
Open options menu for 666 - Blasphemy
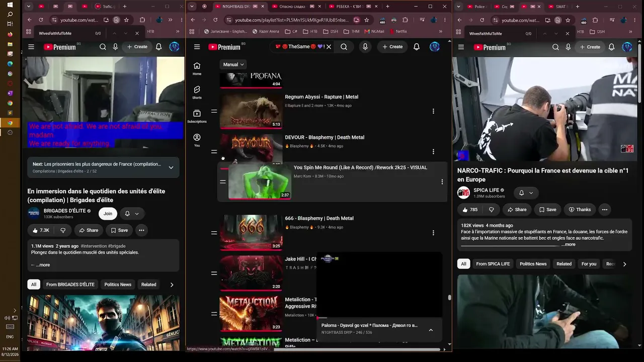click(x=433, y=233)
